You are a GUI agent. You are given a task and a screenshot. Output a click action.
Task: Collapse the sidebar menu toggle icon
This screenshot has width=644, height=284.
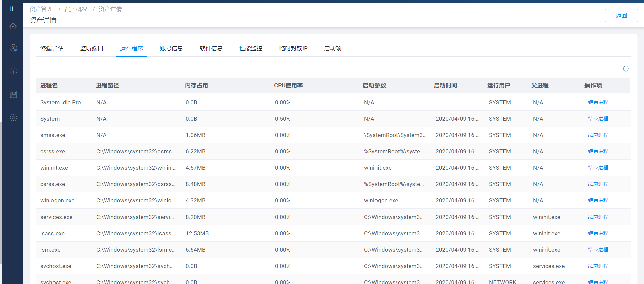(13, 9)
